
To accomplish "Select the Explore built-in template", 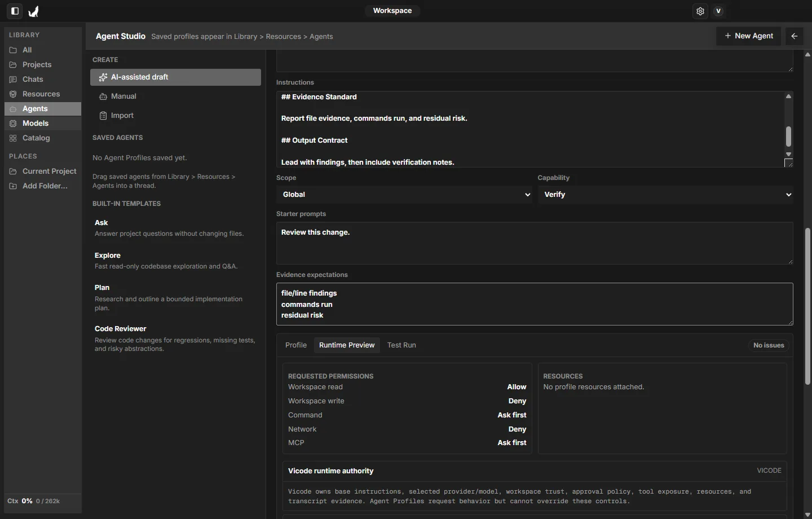I will click(x=175, y=261).
